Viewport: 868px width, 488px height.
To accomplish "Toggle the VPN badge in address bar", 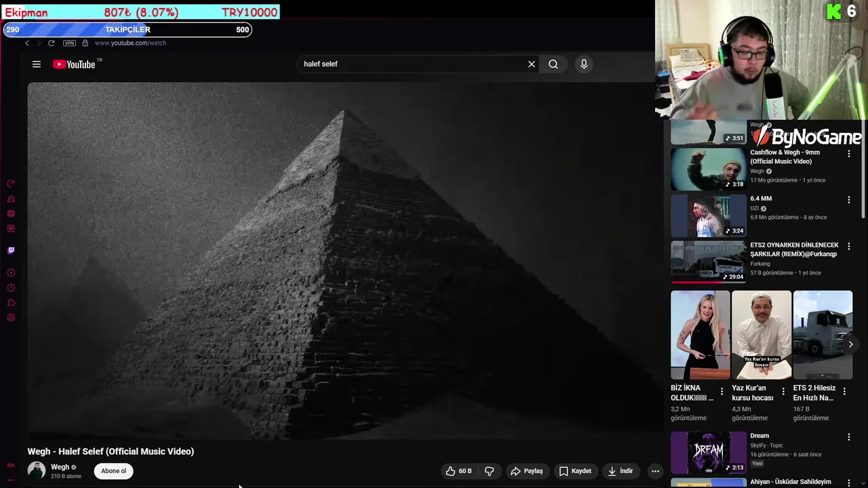I will (x=69, y=43).
